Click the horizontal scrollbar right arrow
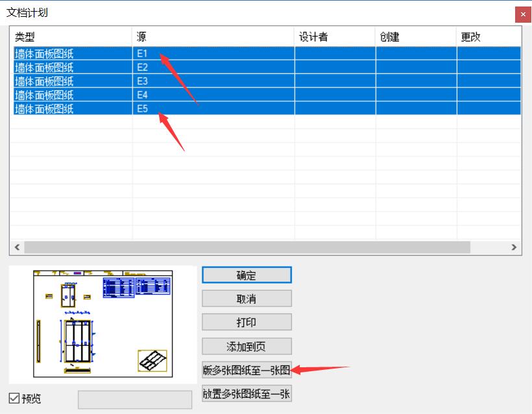Screen dimensions: 532x414 click(514, 247)
